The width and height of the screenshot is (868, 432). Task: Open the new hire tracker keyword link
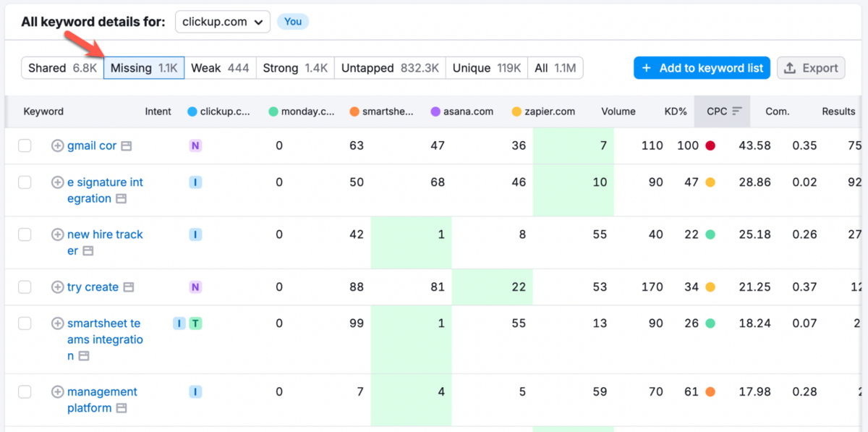105,242
